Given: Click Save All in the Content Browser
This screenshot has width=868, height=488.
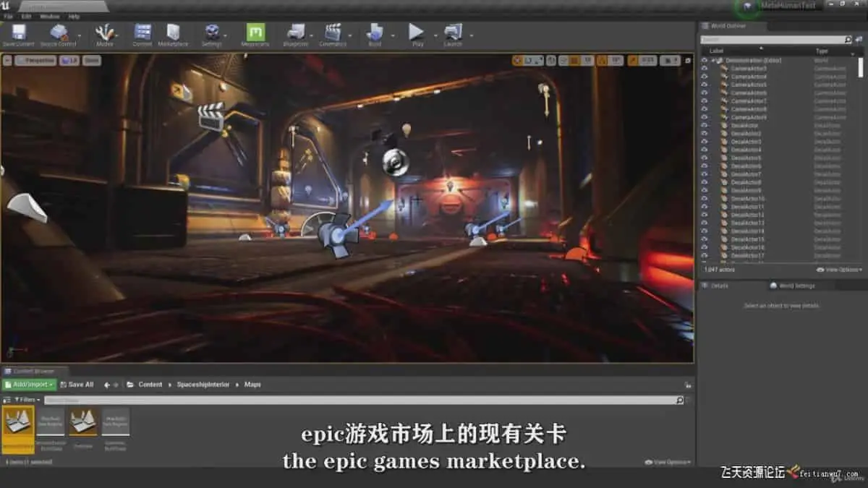Looking at the screenshot, I should coord(77,385).
